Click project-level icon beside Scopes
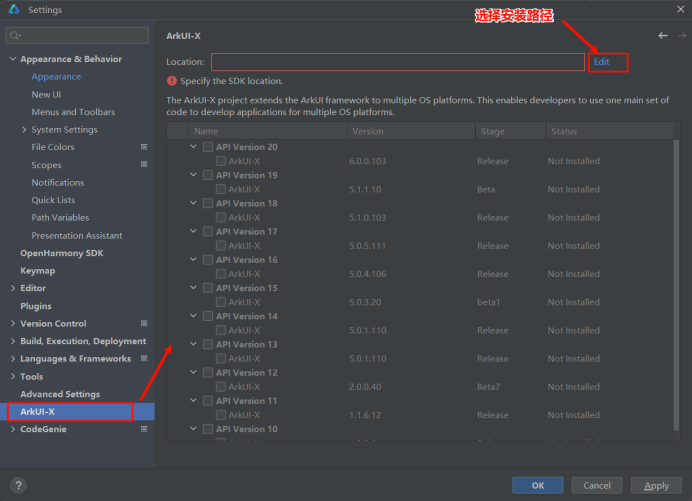Viewport: 692px width, 501px height. point(144,164)
